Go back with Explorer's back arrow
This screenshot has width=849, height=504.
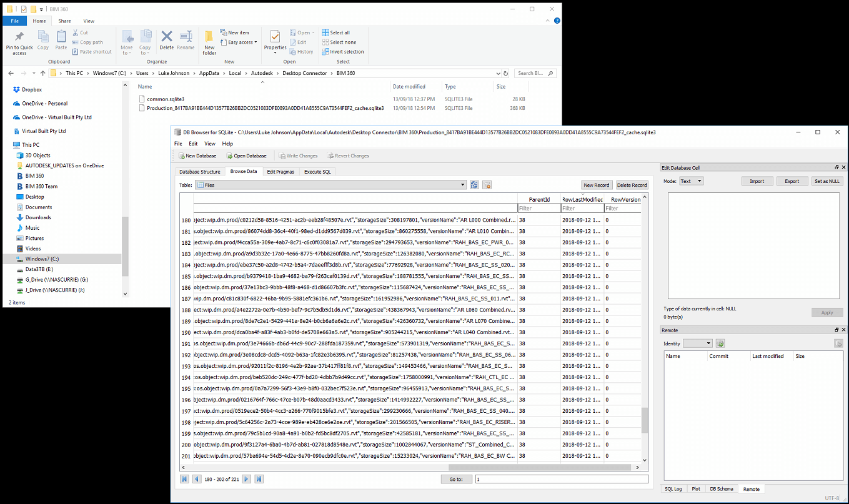pyautogui.click(x=12, y=73)
